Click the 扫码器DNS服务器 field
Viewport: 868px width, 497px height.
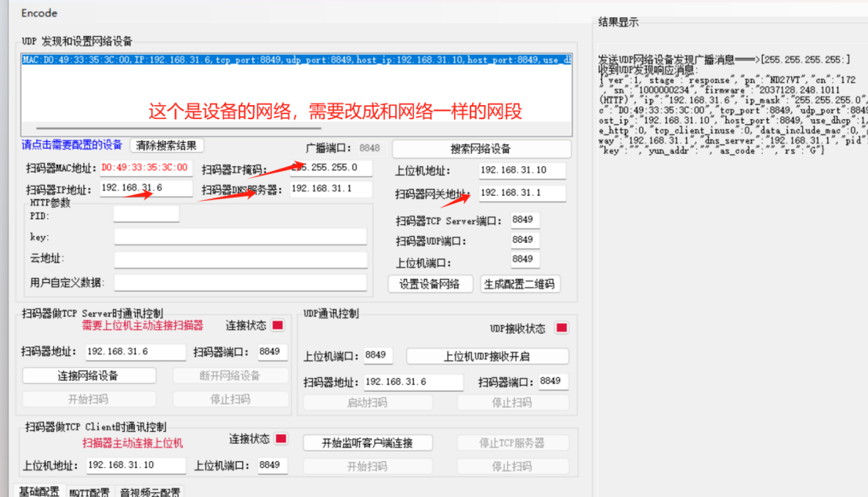click(331, 189)
